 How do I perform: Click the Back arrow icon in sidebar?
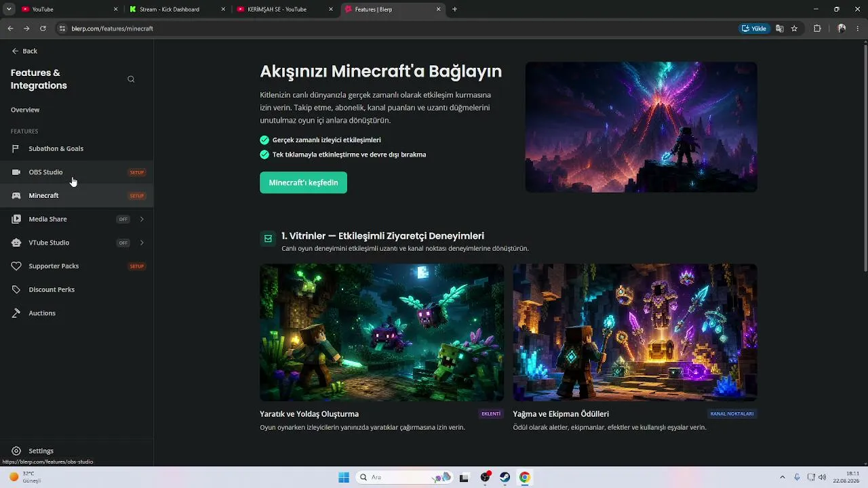[x=15, y=51]
